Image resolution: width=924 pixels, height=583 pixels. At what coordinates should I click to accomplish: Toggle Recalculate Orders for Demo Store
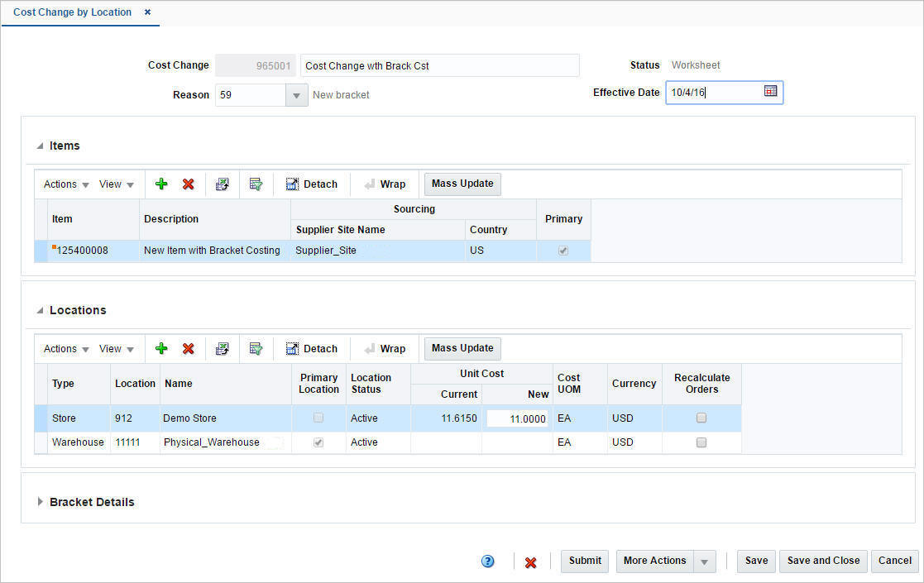click(701, 418)
